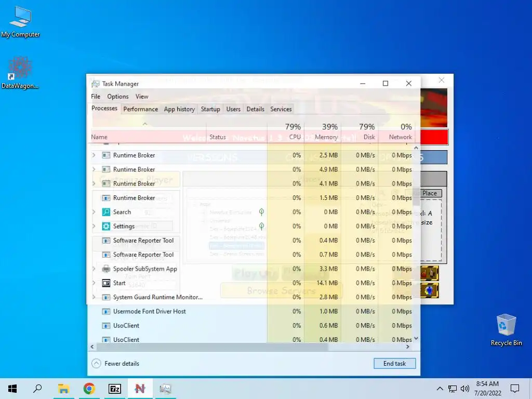Expand the Start process group

click(94, 283)
